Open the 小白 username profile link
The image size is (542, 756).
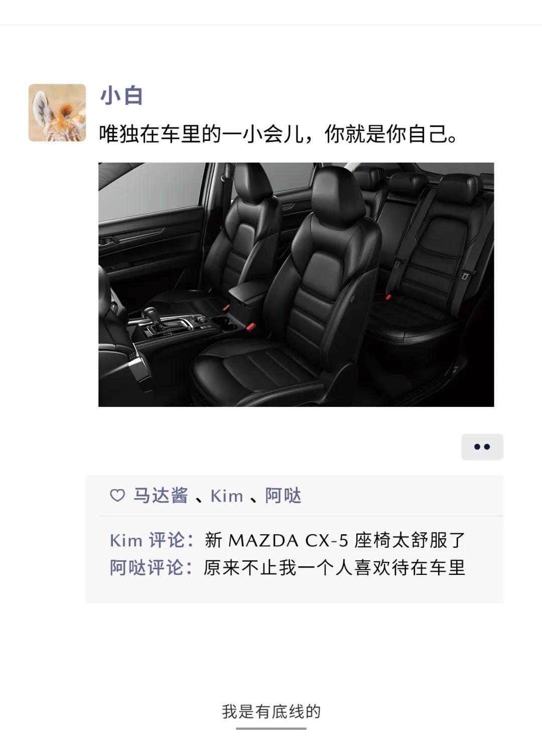click(122, 96)
